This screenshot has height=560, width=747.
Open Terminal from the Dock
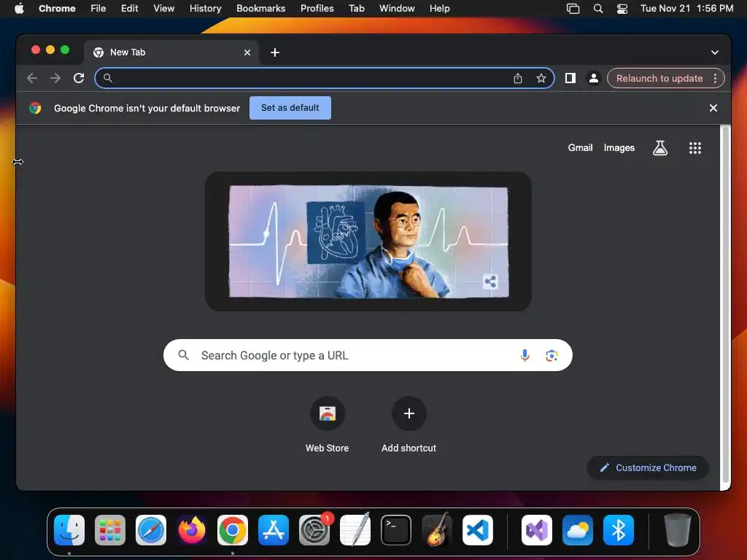[396, 530]
